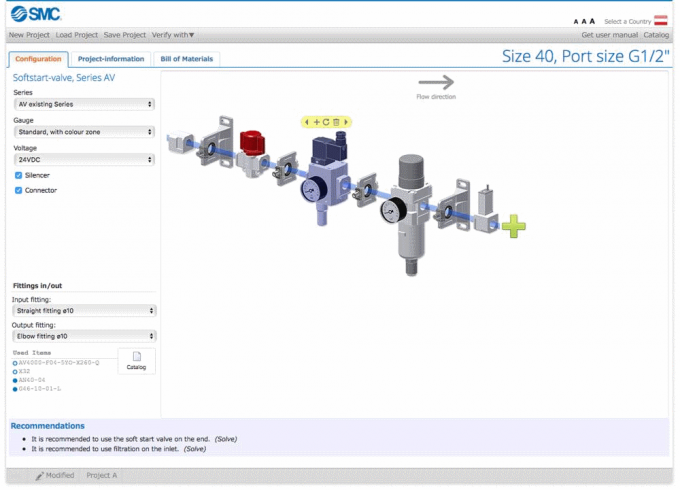Open the Catalog document icon
680x490 pixels.
coord(137,361)
